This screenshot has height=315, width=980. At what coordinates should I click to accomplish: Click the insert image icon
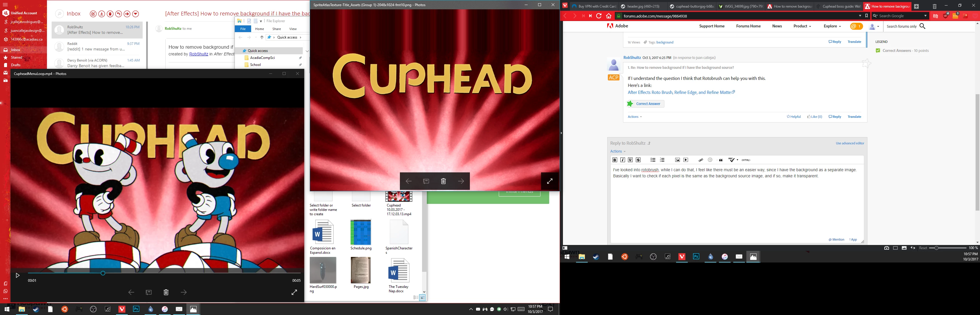click(x=677, y=160)
